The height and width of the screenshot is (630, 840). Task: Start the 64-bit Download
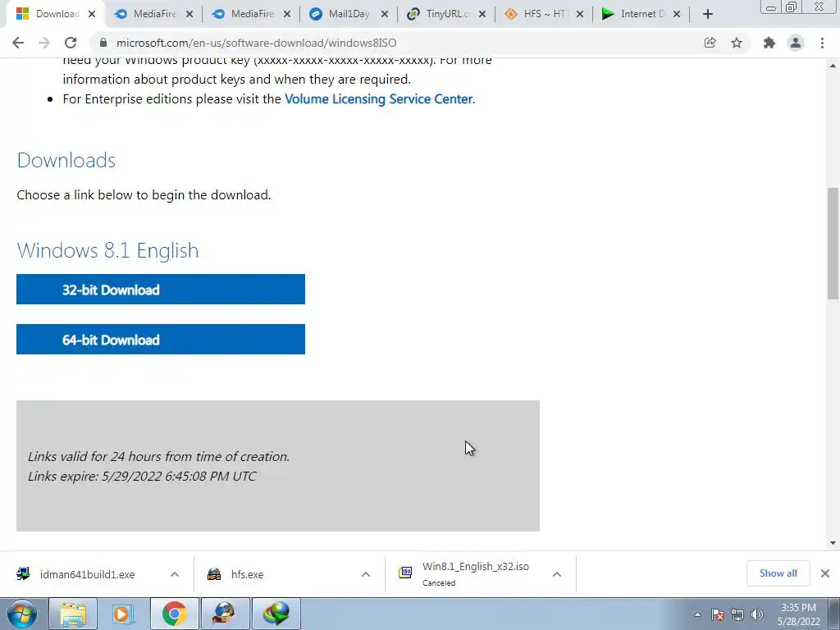click(x=161, y=339)
